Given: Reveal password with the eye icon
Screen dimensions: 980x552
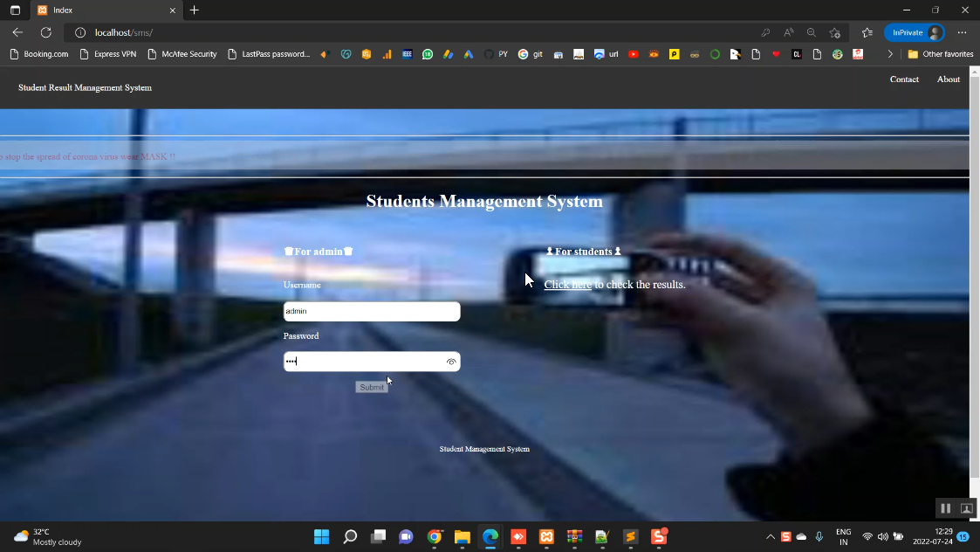Looking at the screenshot, I should (x=451, y=362).
